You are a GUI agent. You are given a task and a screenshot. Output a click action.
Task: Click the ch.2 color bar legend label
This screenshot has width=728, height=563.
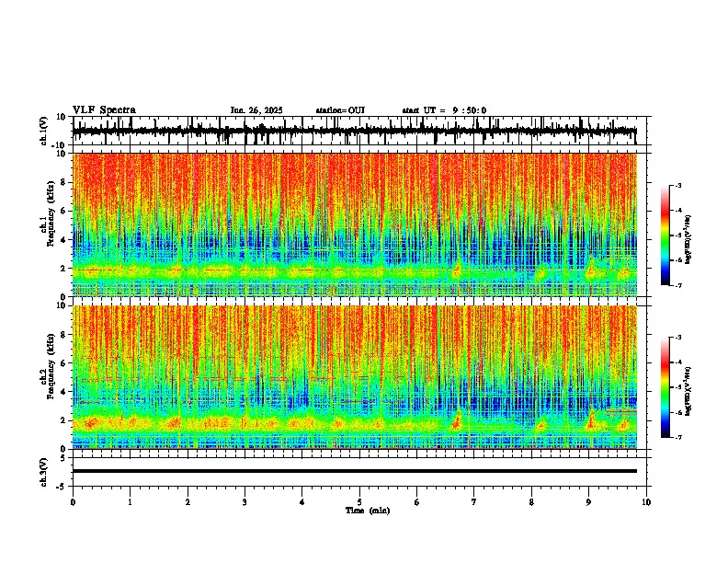pos(688,392)
